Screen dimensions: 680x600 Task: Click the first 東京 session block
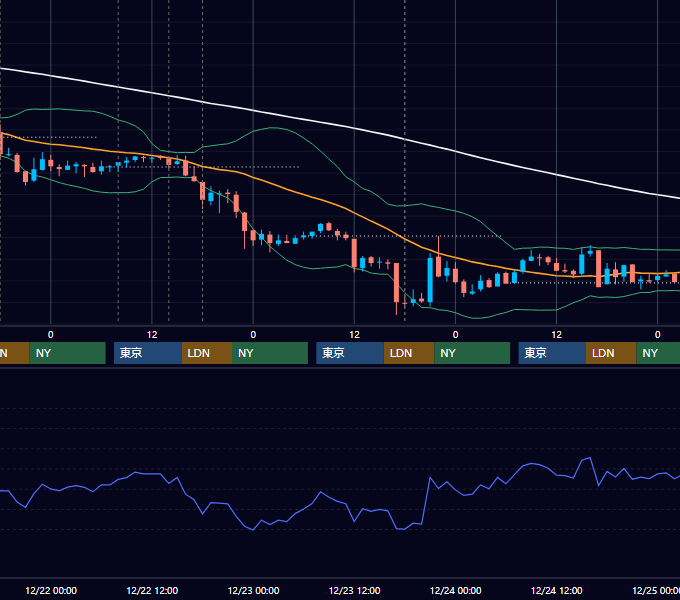click(x=147, y=353)
